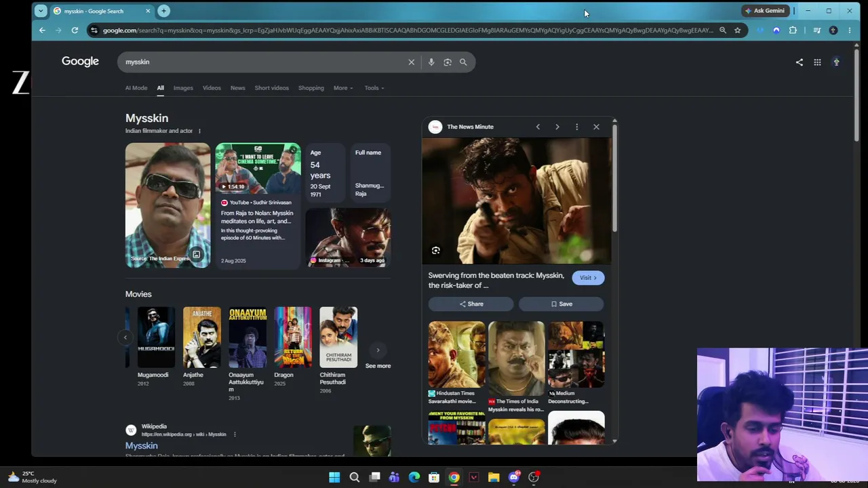
Task: Open the Dragon movie poster
Action: (x=293, y=338)
